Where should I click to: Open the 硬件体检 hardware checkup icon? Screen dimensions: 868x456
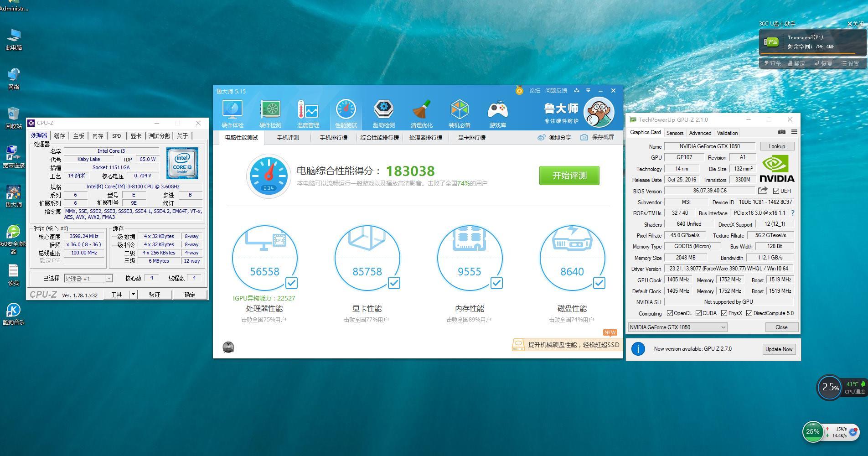tap(232, 114)
